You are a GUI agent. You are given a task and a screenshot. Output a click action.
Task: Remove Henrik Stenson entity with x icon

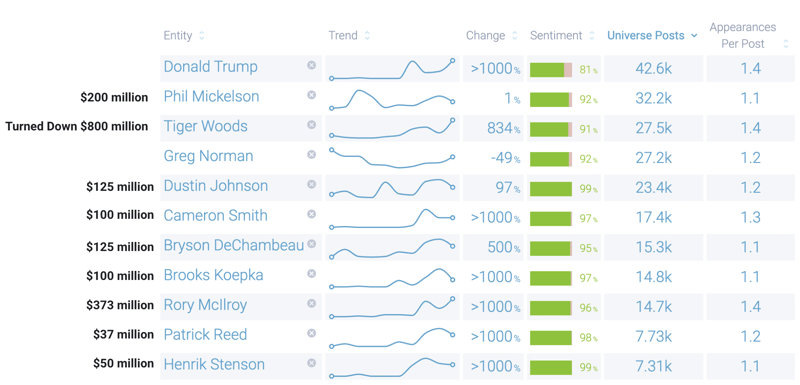[311, 363]
